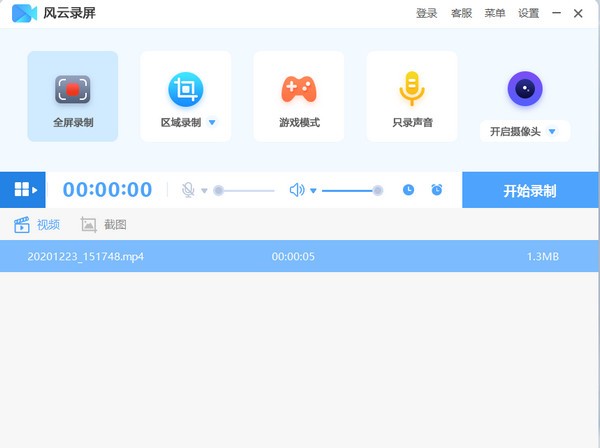Click the speaker volume slider handle

tap(378, 190)
